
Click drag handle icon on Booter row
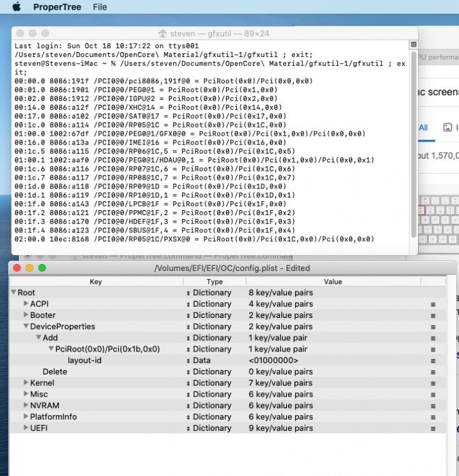click(433, 315)
